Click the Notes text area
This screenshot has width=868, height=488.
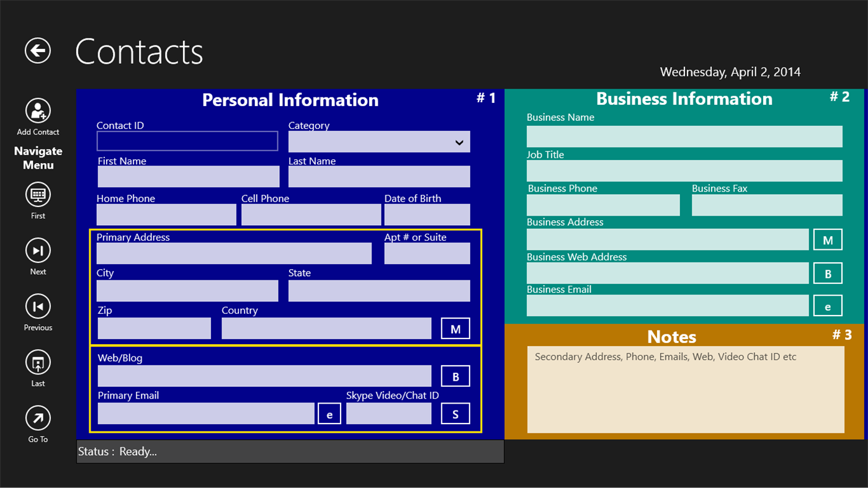[685, 389]
